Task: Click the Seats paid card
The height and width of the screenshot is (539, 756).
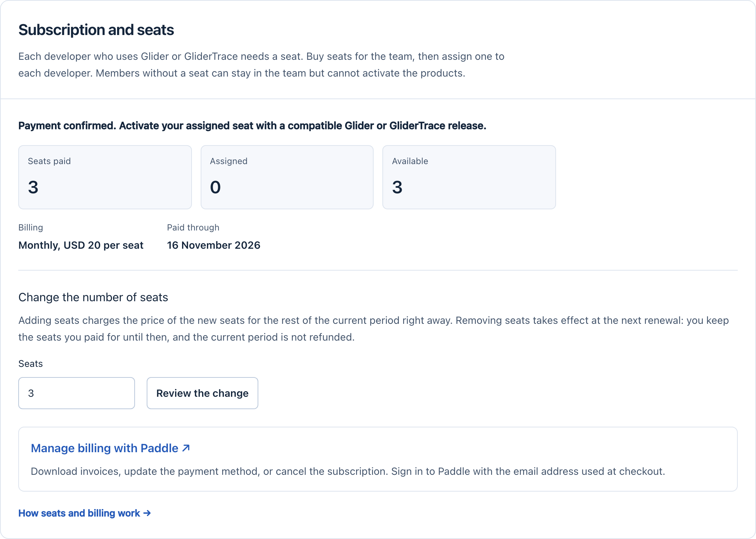Action: click(105, 177)
